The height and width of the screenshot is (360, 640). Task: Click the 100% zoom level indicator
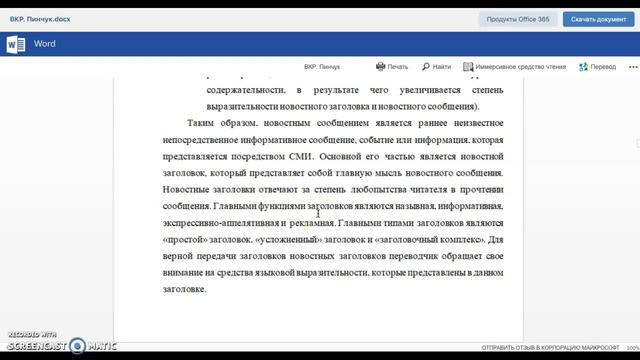point(633,348)
